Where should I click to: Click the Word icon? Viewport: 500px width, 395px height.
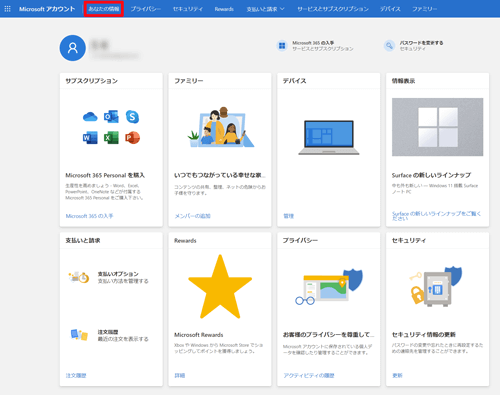90,138
